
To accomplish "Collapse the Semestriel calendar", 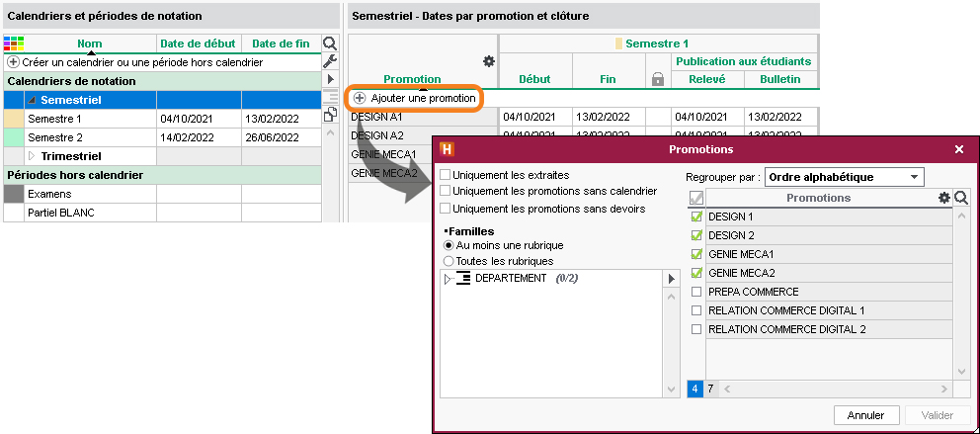I will pos(32,100).
